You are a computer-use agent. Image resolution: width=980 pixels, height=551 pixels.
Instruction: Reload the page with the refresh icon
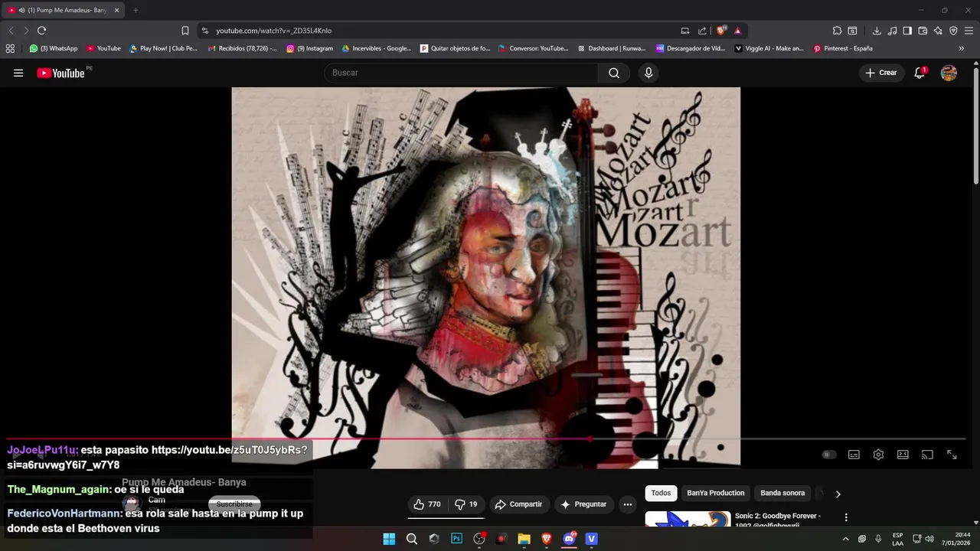point(41,31)
